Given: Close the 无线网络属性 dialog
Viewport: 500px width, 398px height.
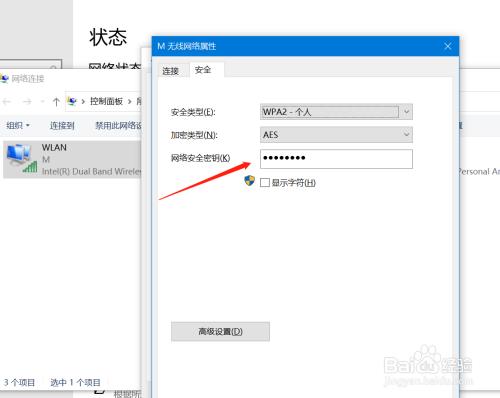Looking at the screenshot, I should point(448,46).
